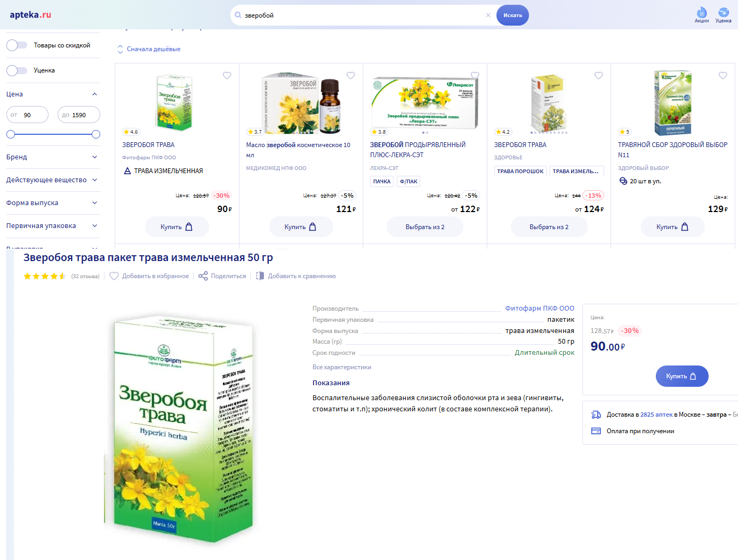This screenshot has width=738, height=560.
Task: Click the Искать search button
Action: point(512,15)
